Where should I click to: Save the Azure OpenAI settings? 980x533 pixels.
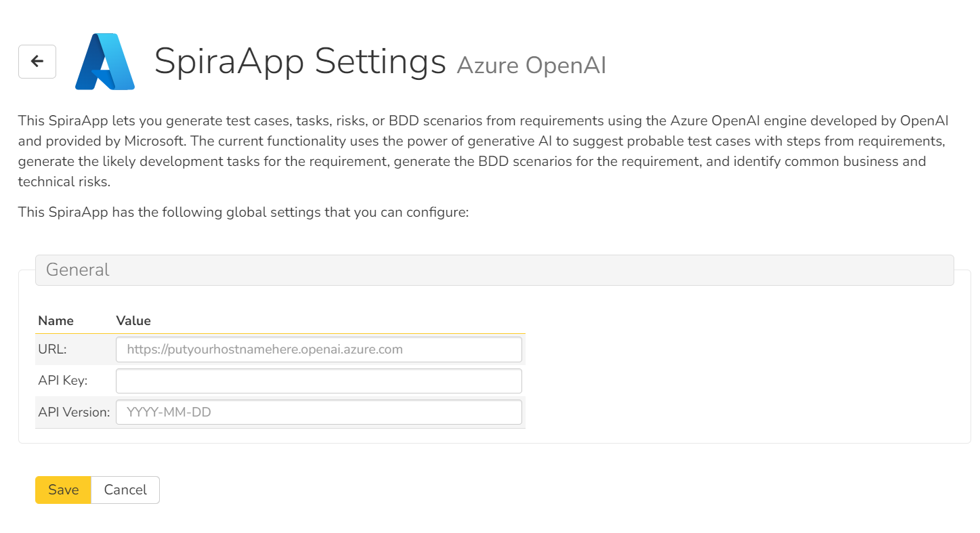pyautogui.click(x=62, y=489)
